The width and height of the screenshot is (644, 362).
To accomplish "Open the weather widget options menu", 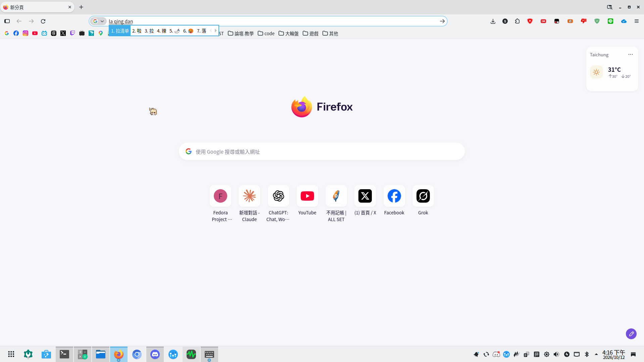I will (630, 54).
